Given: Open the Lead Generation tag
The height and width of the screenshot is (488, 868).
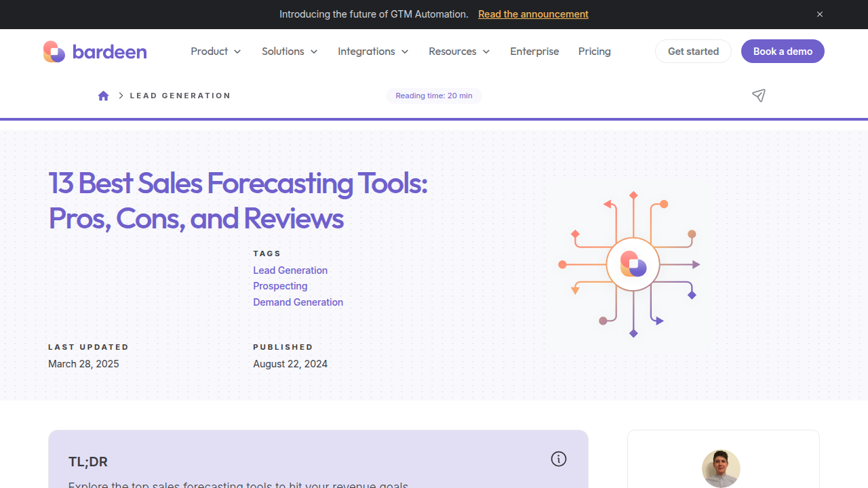Looking at the screenshot, I should pyautogui.click(x=290, y=270).
